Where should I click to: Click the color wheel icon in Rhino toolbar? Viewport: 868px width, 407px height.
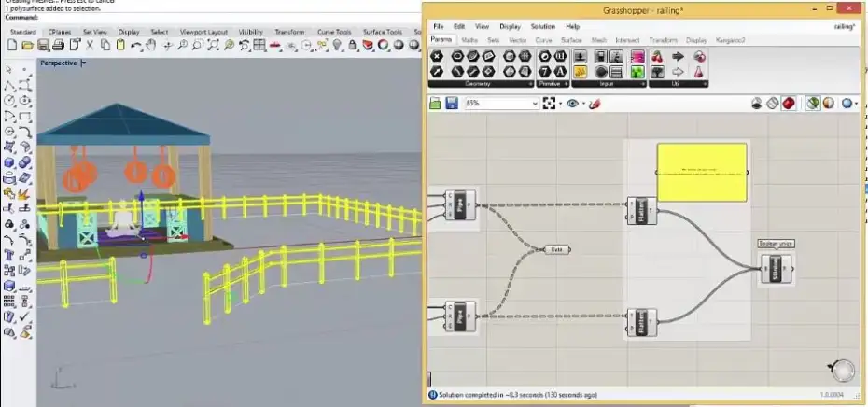click(383, 46)
